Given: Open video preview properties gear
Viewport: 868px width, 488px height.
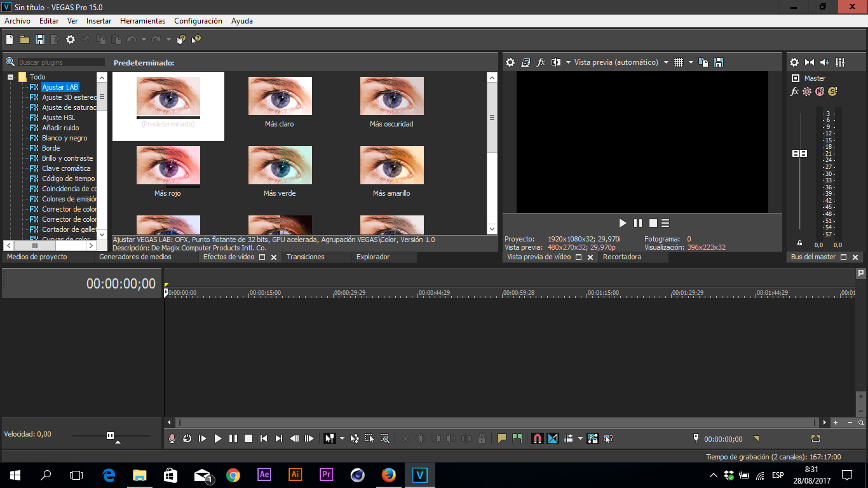Looking at the screenshot, I should tap(510, 62).
